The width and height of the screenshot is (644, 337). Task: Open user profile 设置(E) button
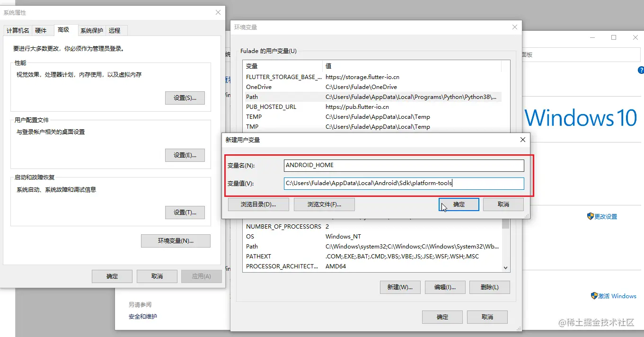point(185,155)
